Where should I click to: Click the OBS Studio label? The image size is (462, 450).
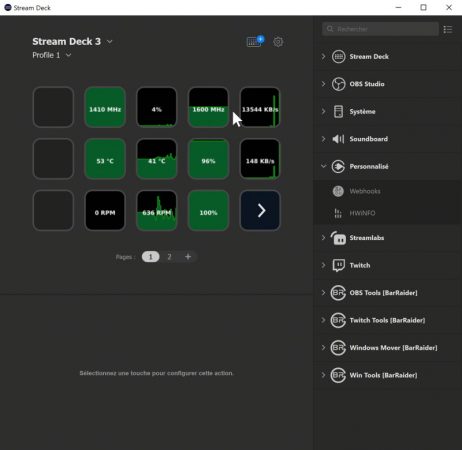coord(367,84)
